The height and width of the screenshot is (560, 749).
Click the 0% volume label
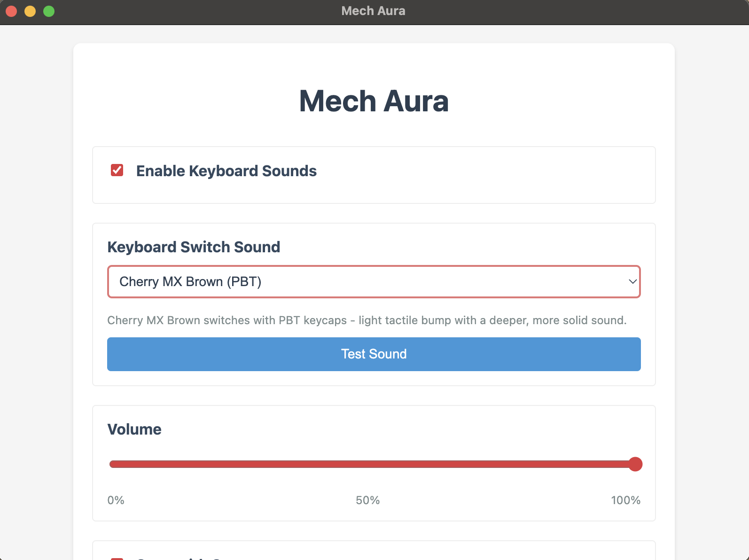click(116, 500)
